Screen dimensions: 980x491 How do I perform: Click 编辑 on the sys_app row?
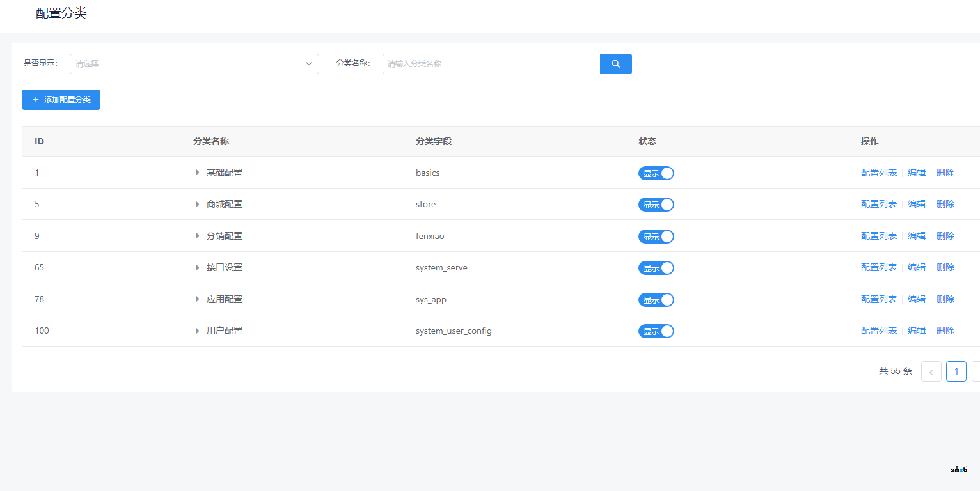[x=916, y=299]
